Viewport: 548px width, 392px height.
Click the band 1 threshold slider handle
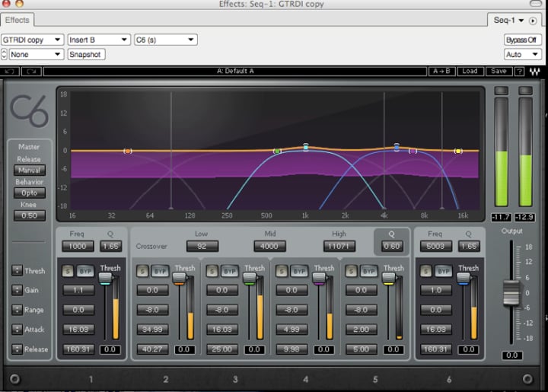(105, 279)
